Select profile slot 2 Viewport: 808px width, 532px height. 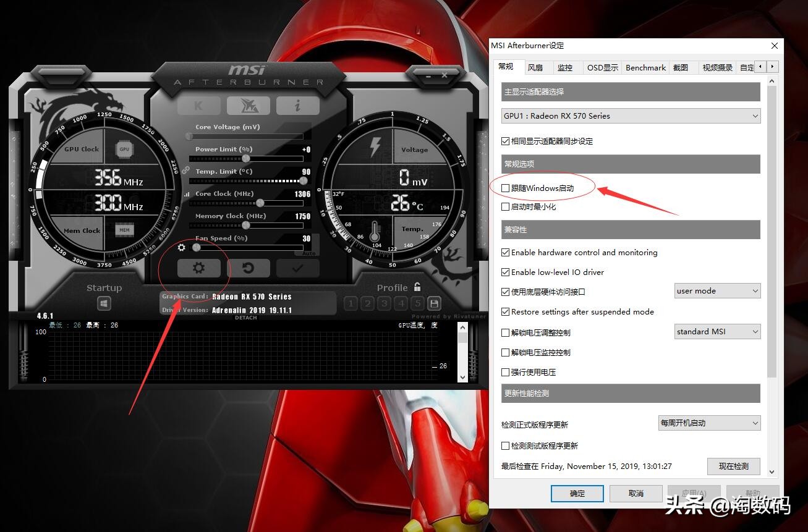(368, 303)
